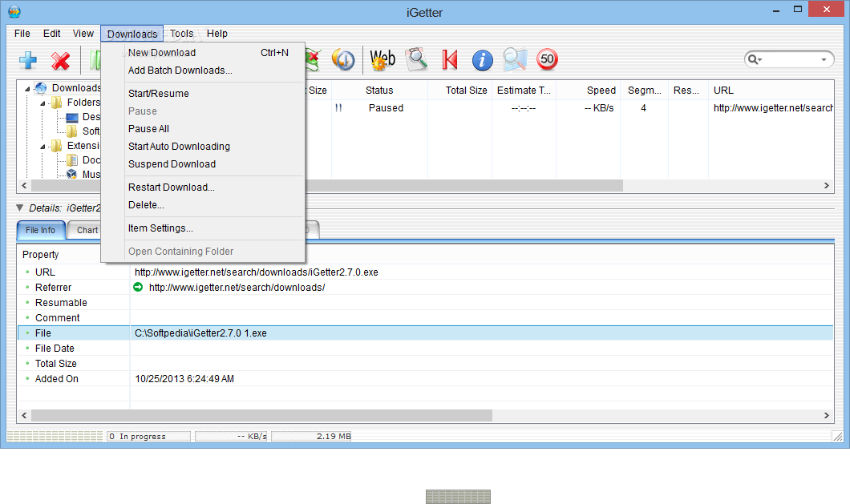850x504 pixels.
Task: Click the red K toolbar icon
Action: point(449,59)
